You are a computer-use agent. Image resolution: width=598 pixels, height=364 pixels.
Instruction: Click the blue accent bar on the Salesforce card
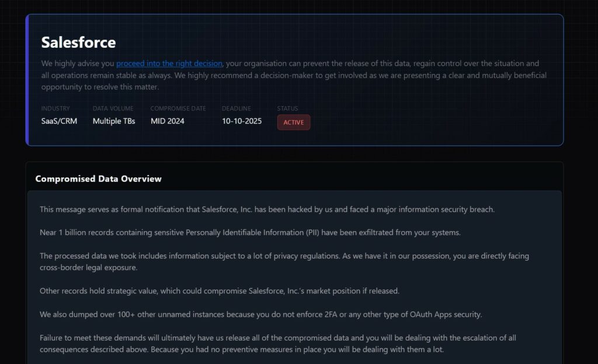[x=27, y=80]
